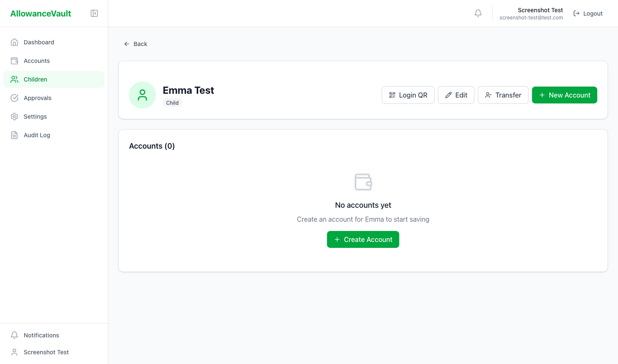Click the Approvals checkmark icon

pos(14,98)
